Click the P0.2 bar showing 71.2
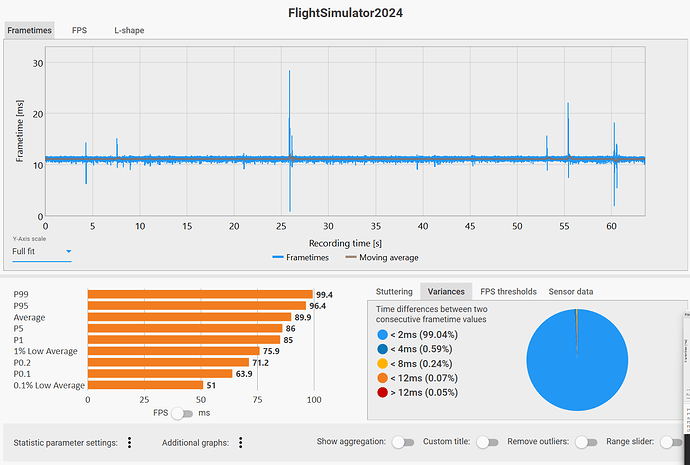The width and height of the screenshot is (690, 465). point(169,362)
